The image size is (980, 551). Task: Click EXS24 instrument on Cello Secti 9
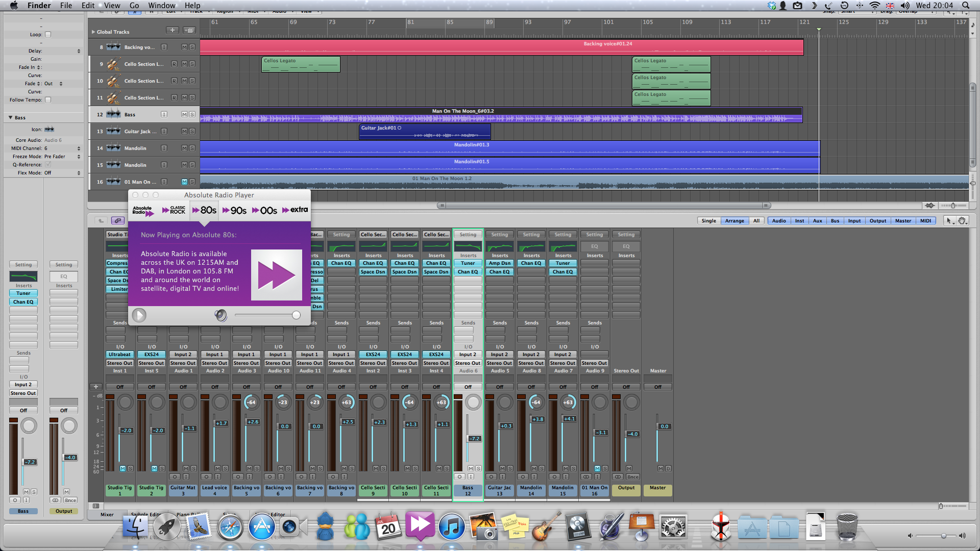coord(373,355)
